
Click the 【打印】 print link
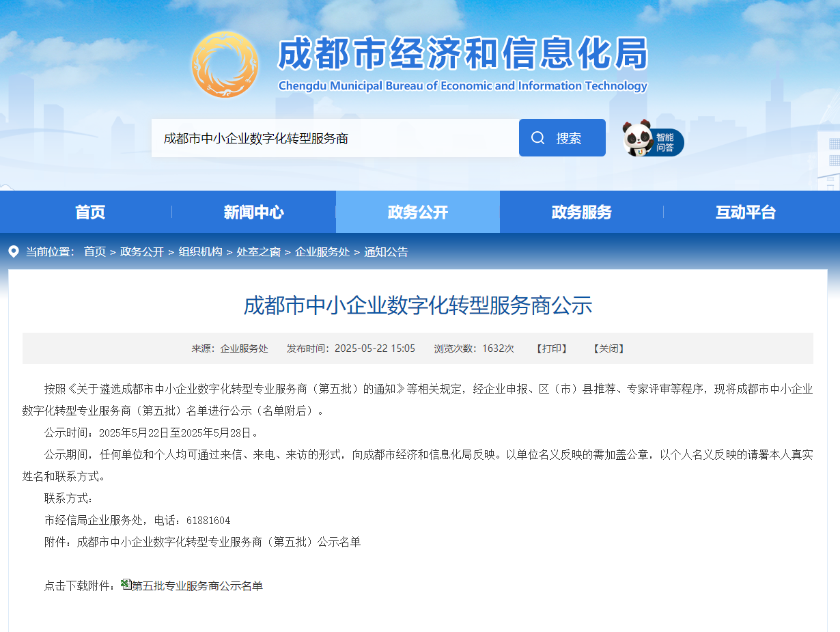(x=552, y=348)
